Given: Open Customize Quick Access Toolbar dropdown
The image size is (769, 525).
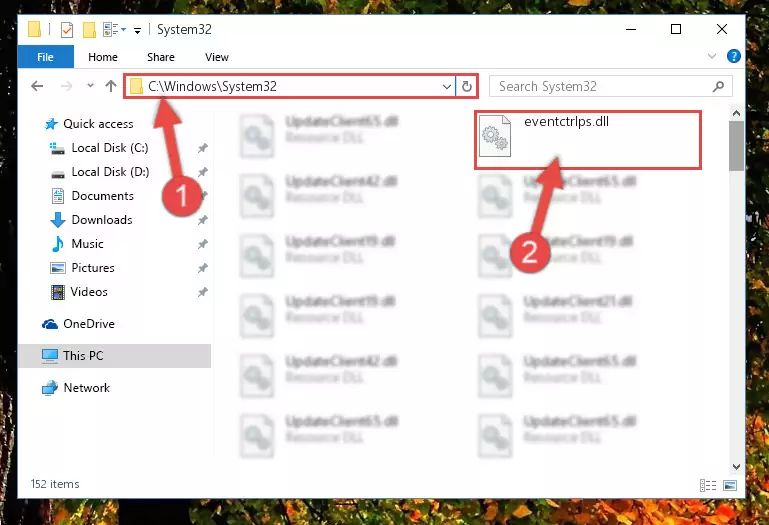Looking at the screenshot, I should pyautogui.click(x=137, y=31).
